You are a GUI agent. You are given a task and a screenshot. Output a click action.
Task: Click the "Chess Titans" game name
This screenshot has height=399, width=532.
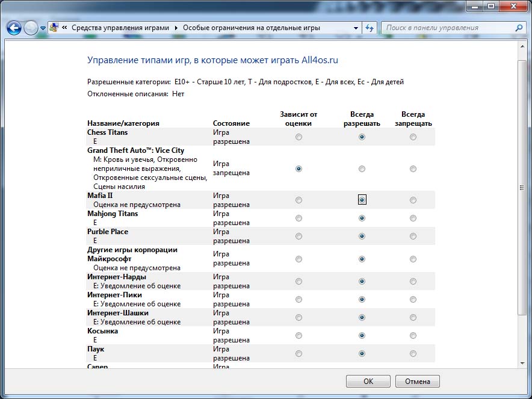(108, 132)
